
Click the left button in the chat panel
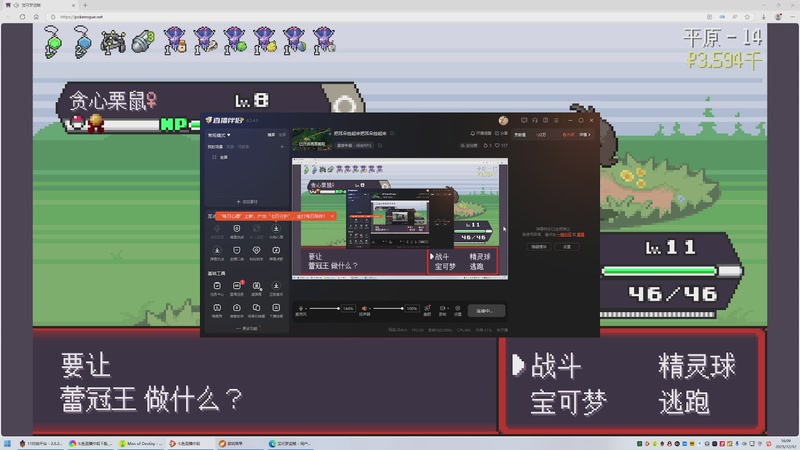539,246
